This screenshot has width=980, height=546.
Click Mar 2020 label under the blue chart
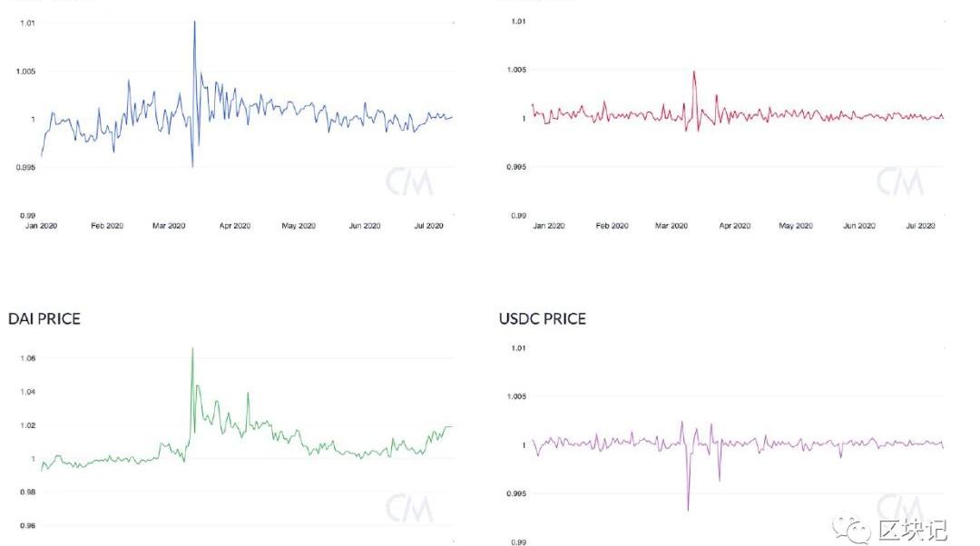coord(169,226)
